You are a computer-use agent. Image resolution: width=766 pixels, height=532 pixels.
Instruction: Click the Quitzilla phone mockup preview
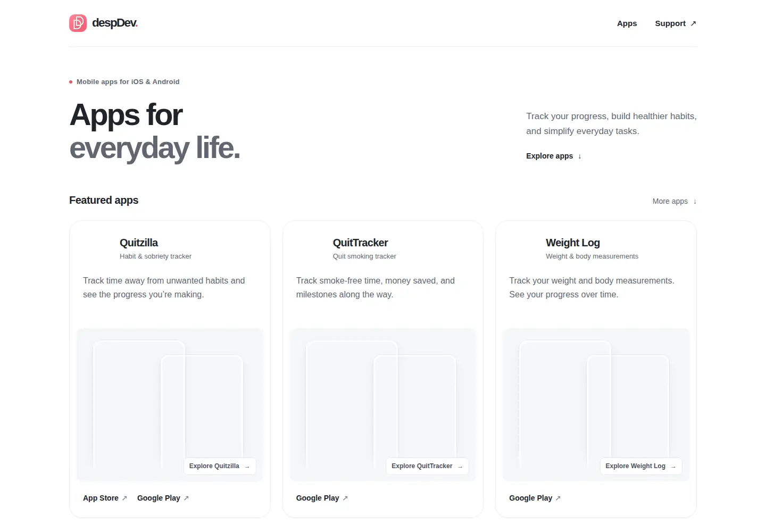tap(170, 405)
